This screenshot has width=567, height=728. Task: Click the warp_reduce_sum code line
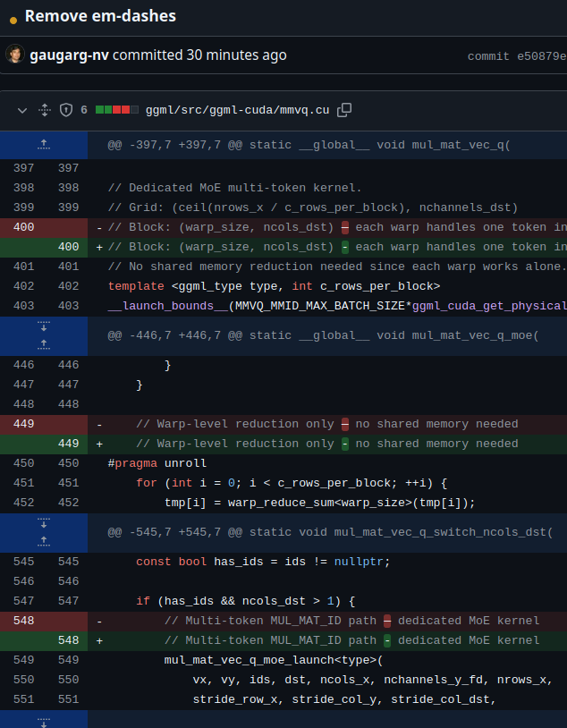tap(320, 503)
